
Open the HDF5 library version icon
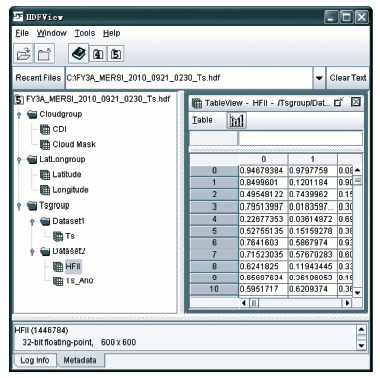click(x=116, y=54)
